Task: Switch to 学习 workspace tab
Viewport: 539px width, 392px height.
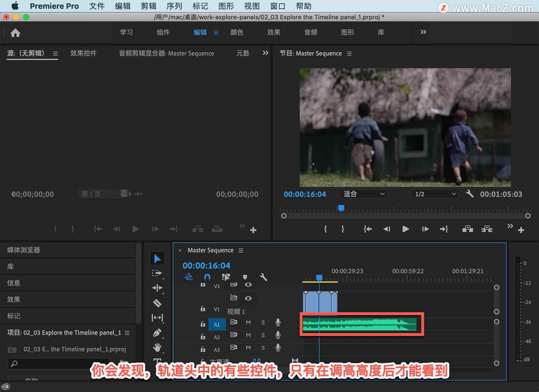Action: 126,32
